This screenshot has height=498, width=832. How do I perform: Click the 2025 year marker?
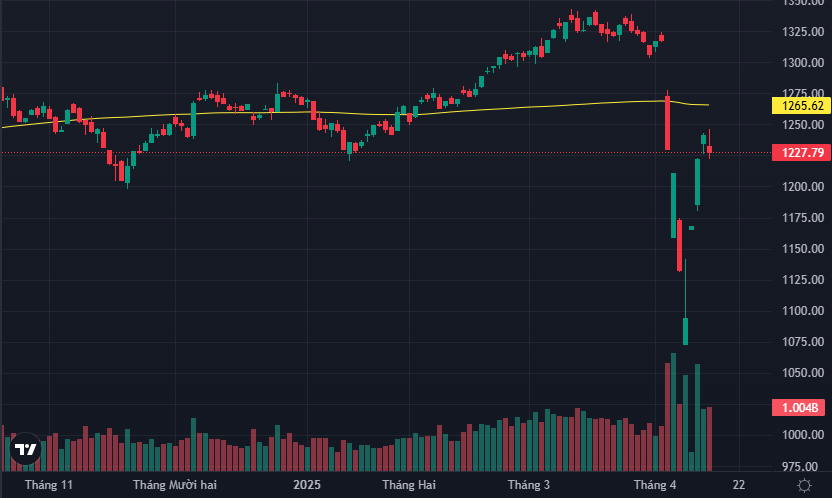pyautogui.click(x=307, y=485)
